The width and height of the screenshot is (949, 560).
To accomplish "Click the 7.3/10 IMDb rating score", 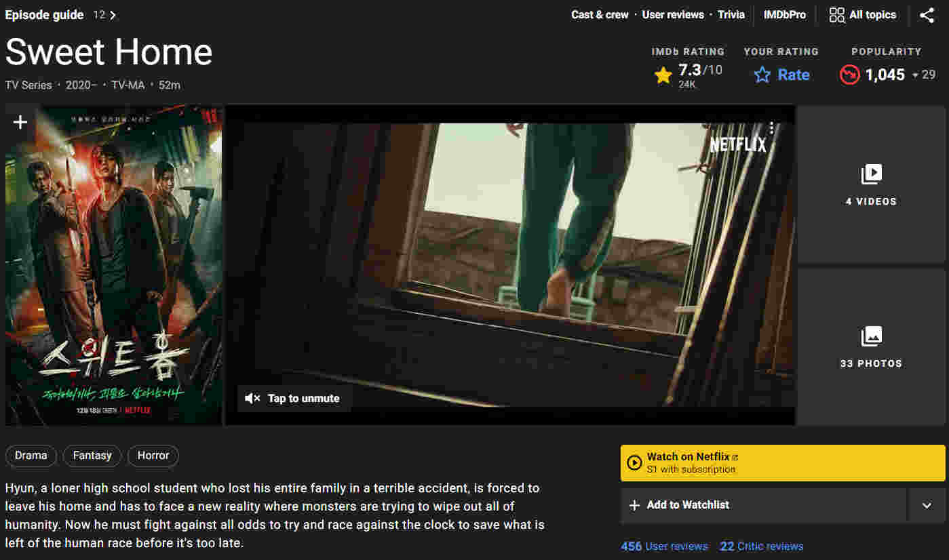I will [700, 70].
